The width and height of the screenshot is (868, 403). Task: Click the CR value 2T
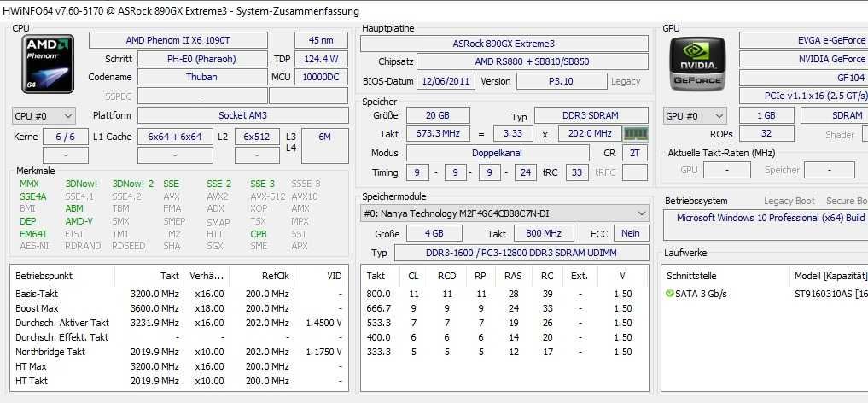[635, 154]
